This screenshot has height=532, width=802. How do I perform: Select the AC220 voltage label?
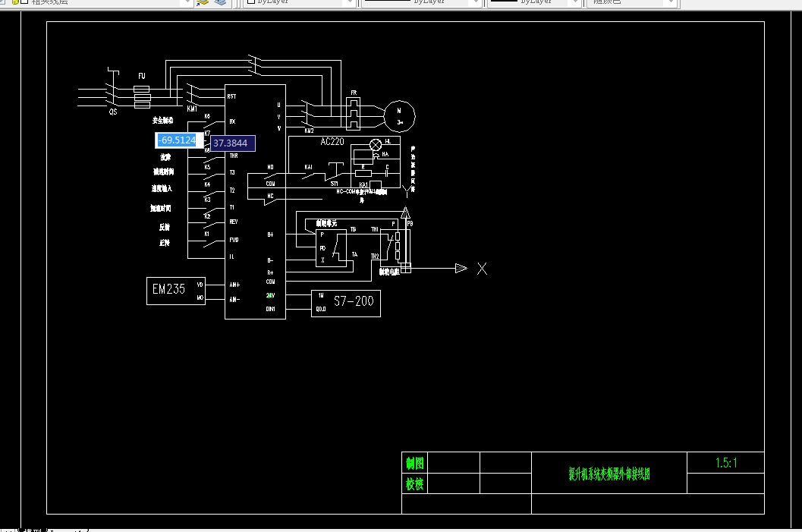(332, 142)
